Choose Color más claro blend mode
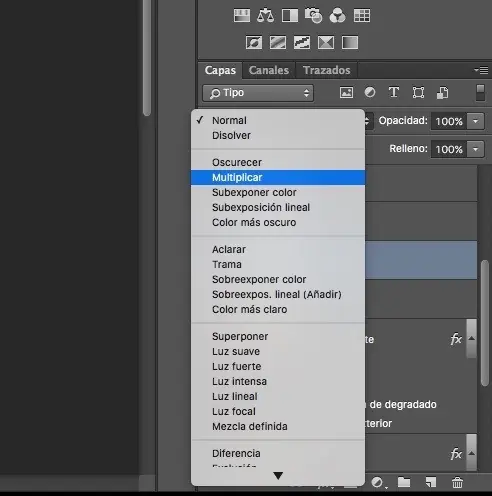This screenshot has height=496, width=492. (x=278, y=309)
